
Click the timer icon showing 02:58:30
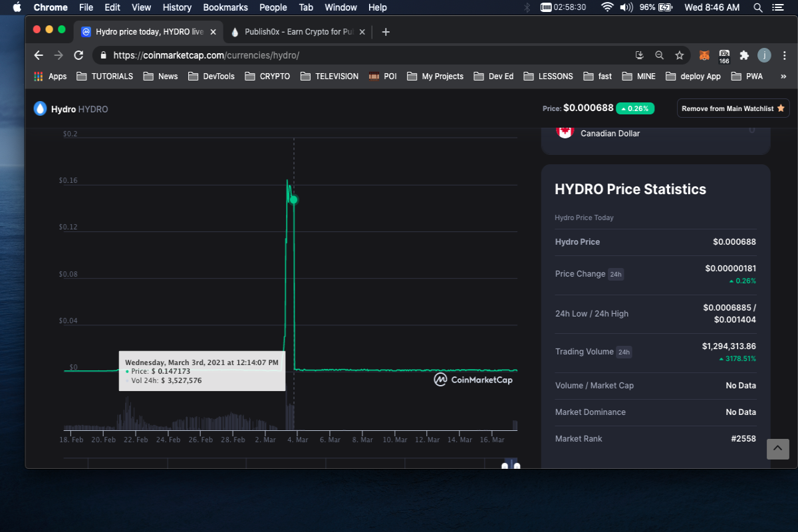pyautogui.click(x=563, y=7)
